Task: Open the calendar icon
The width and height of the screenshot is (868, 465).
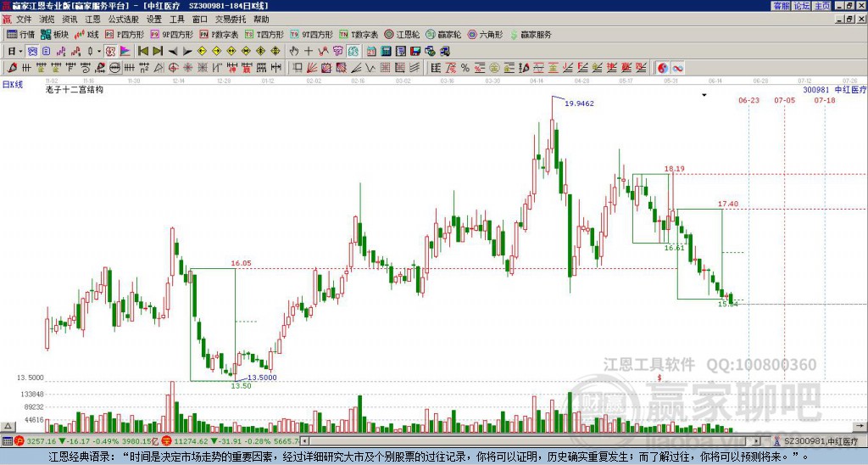Action: click(371, 52)
